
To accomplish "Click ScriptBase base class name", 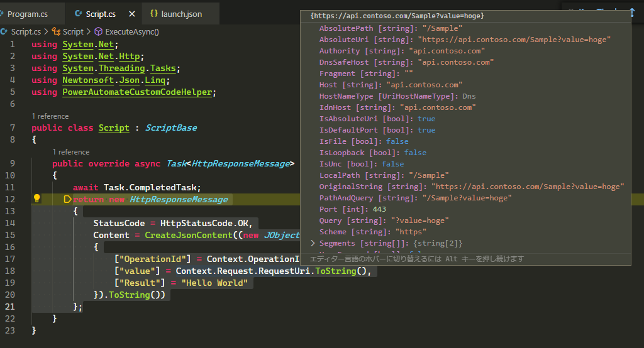I will 171,128.
